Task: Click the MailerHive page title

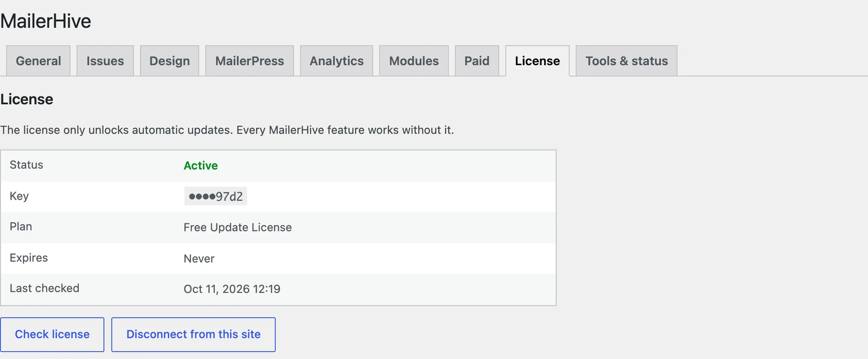Action: [x=46, y=21]
